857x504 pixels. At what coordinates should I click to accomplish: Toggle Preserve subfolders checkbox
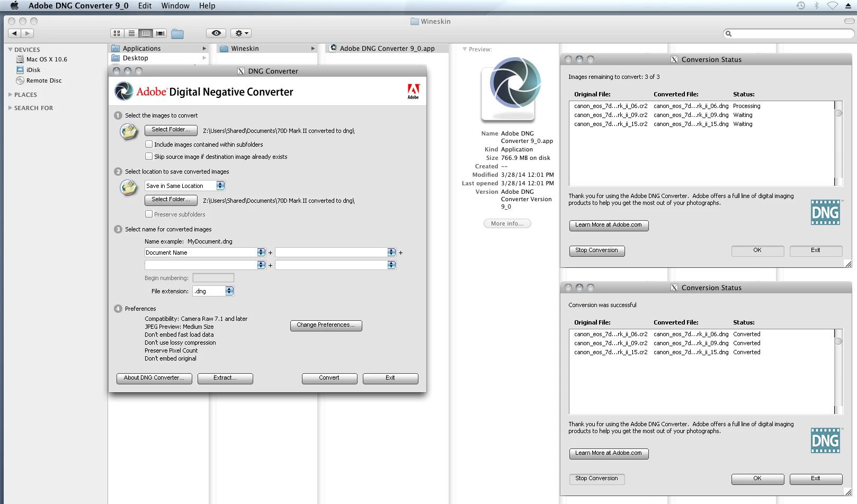pos(149,214)
